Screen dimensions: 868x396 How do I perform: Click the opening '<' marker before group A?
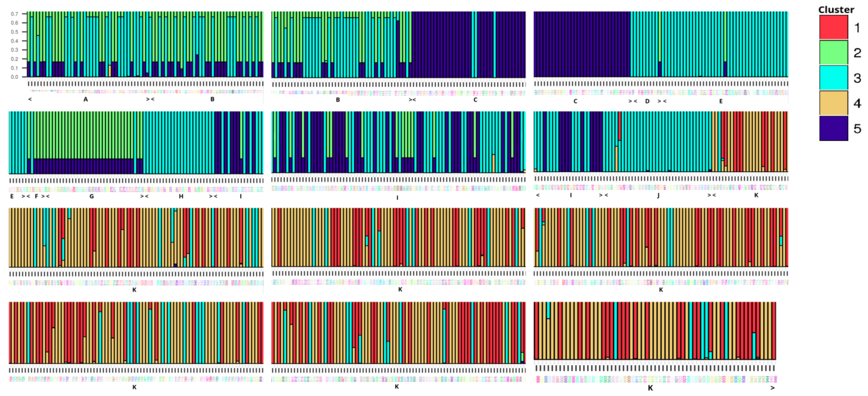coord(30,99)
